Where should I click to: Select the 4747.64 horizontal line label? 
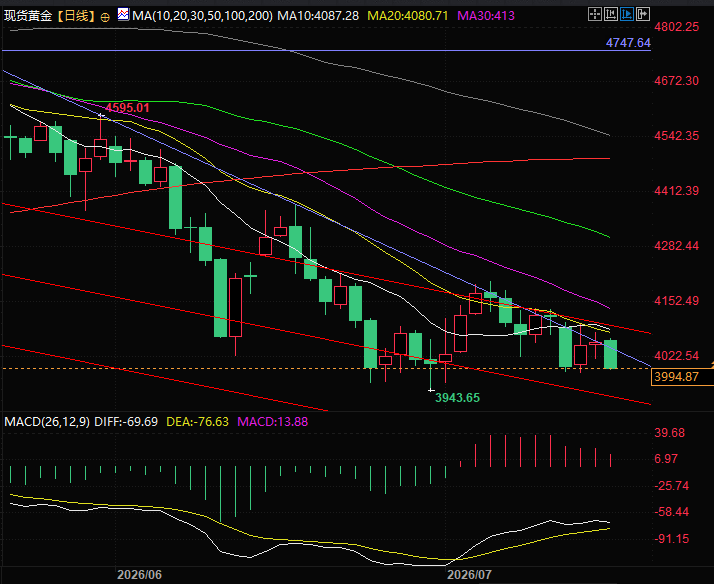point(628,43)
